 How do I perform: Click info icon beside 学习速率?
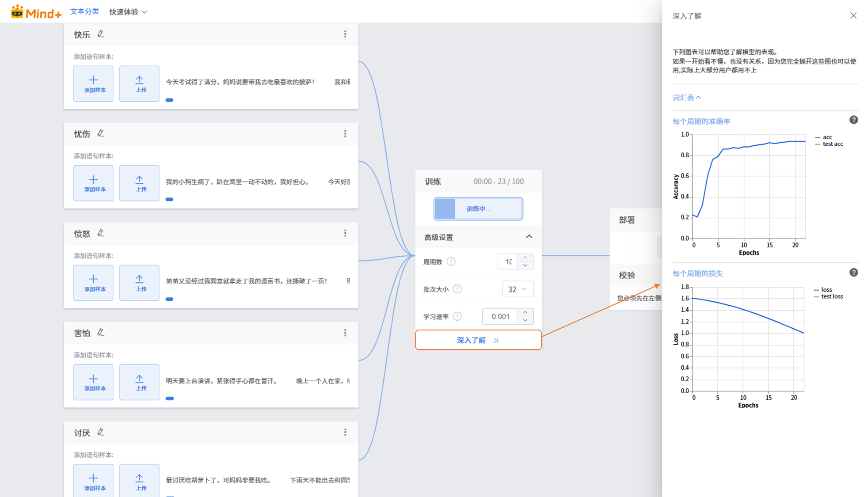pyautogui.click(x=457, y=316)
